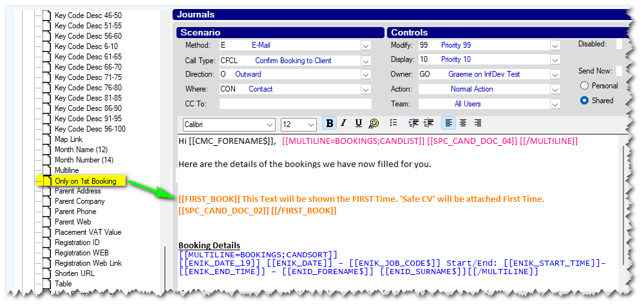This screenshot has height=307, width=644.
Task: Center align the text
Action: pos(463,123)
